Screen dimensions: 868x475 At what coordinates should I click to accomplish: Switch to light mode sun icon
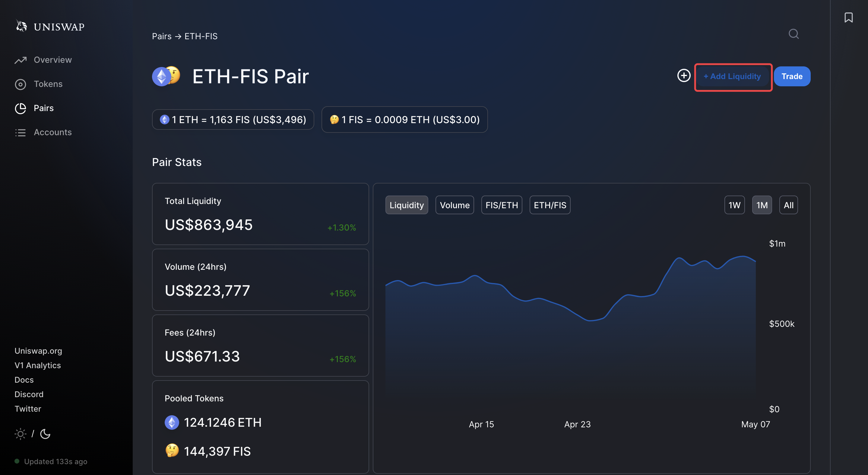(x=21, y=434)
